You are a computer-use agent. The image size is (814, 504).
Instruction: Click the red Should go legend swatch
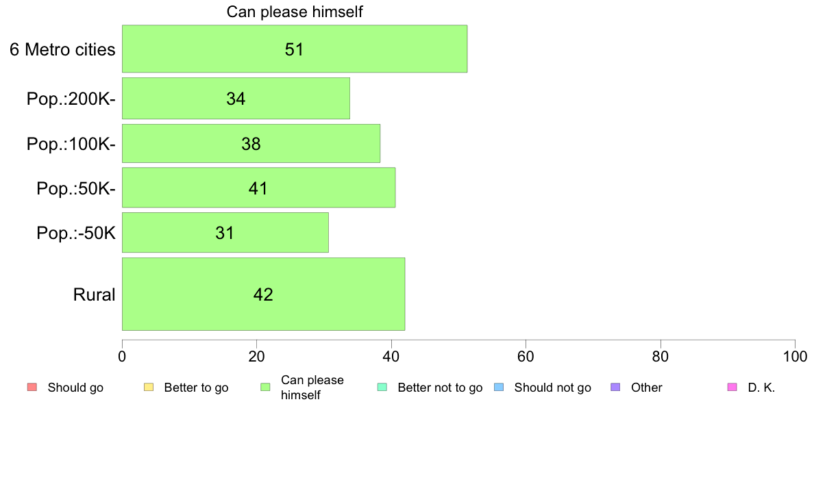[32, 388]
